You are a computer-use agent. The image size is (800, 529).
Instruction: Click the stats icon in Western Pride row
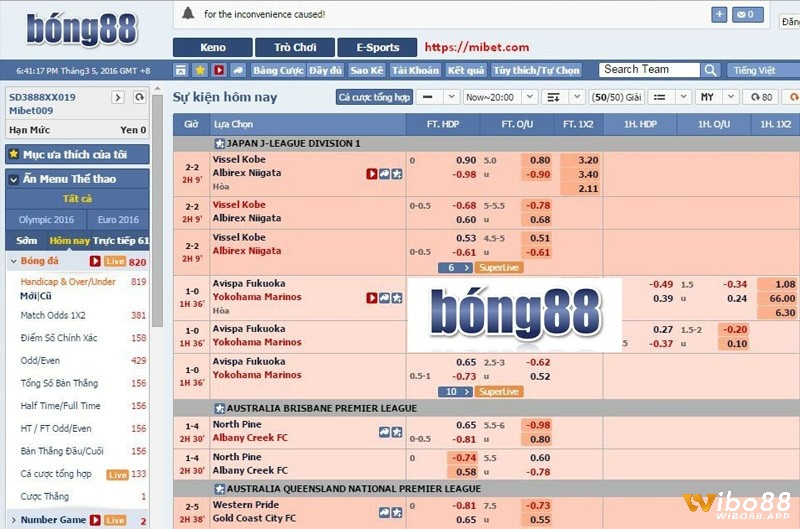click(384, 512)
